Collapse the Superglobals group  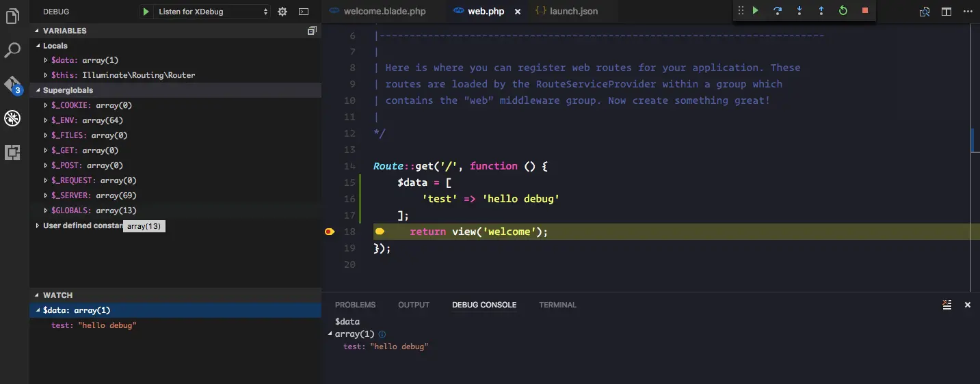38,90
